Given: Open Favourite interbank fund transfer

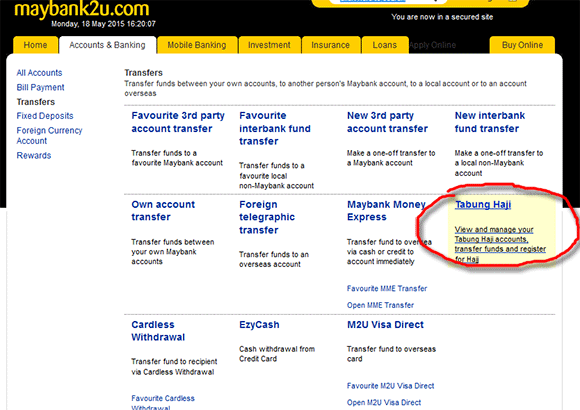Looking at the screenshot, I should [275, 128].
